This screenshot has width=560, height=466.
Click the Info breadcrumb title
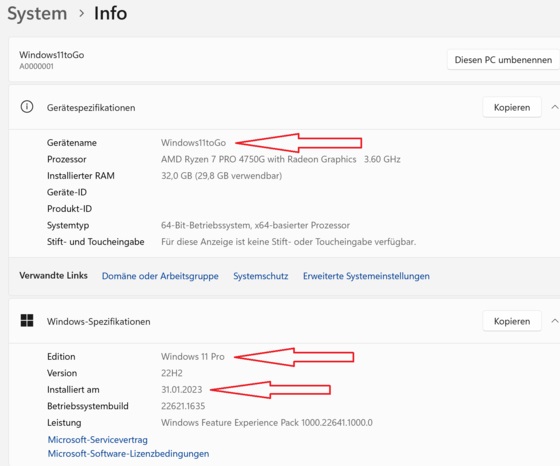(x=110, y=14)
